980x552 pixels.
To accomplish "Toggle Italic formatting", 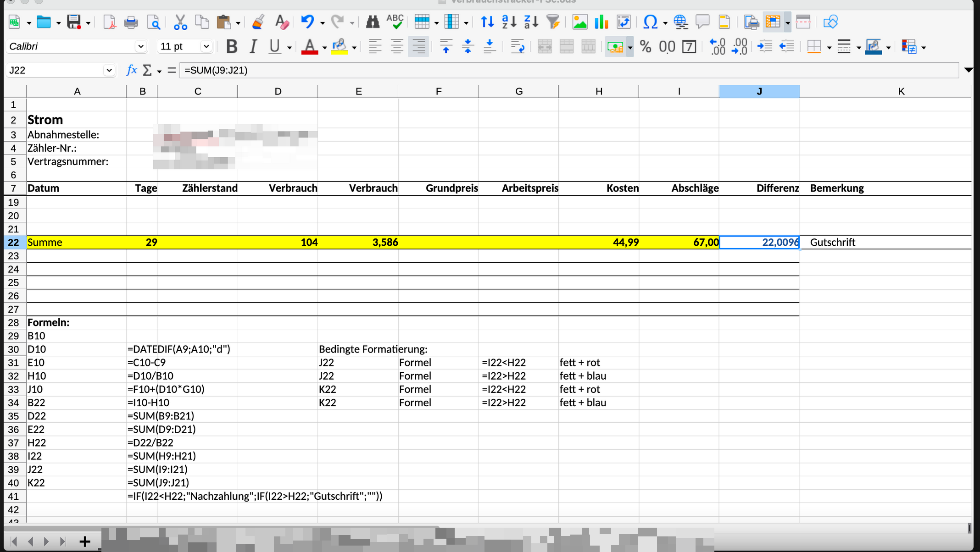I will (x=253, y=47).
